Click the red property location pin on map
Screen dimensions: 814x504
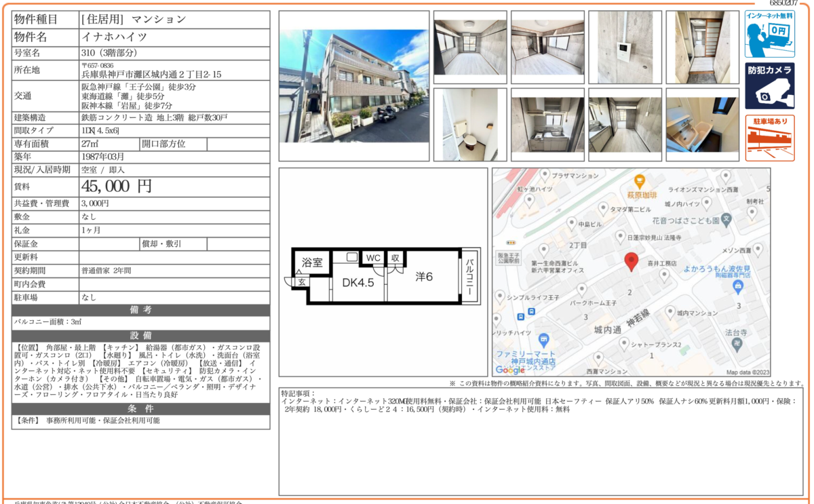[x=631, y=261]
